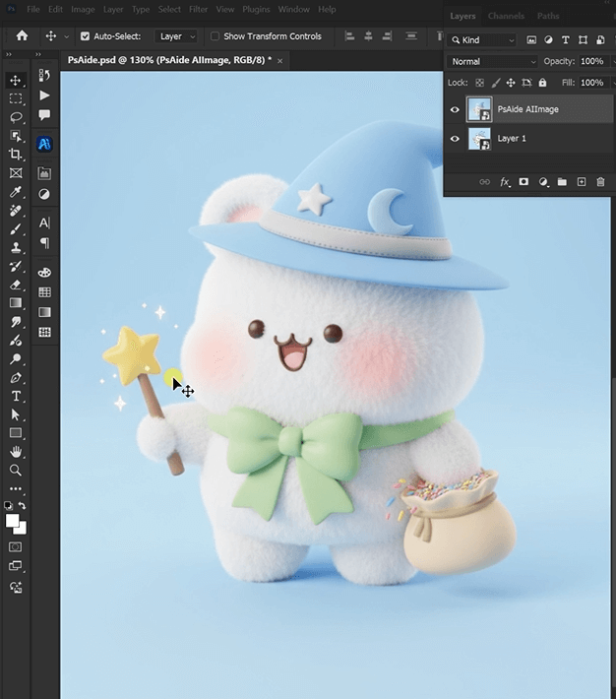Image resolution: width=616 pixels, height=699 pixels.
Task: Open the Normal blend mode dropdown
Action: click(x=492, y=61)
